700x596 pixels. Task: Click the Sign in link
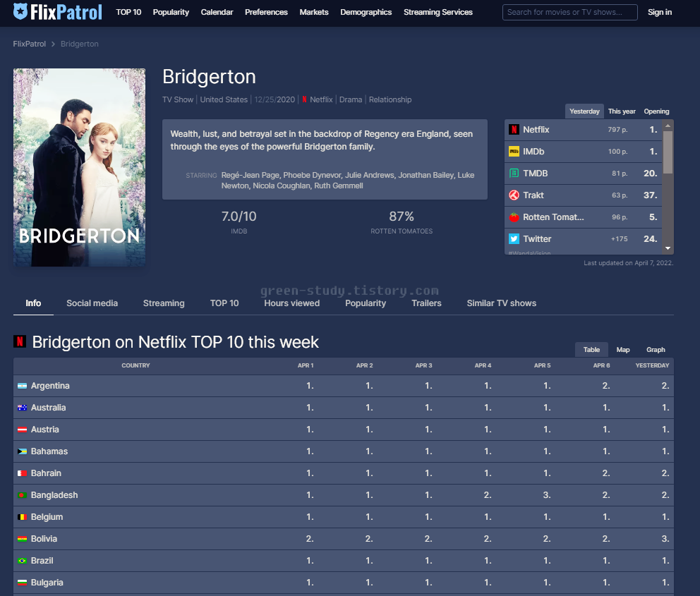tap(660, 12)
